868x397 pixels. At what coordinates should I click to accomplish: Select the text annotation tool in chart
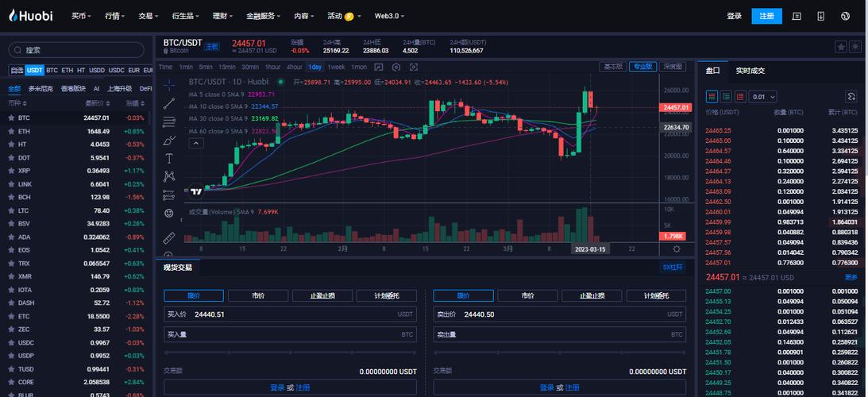click(x=168, y=158)
